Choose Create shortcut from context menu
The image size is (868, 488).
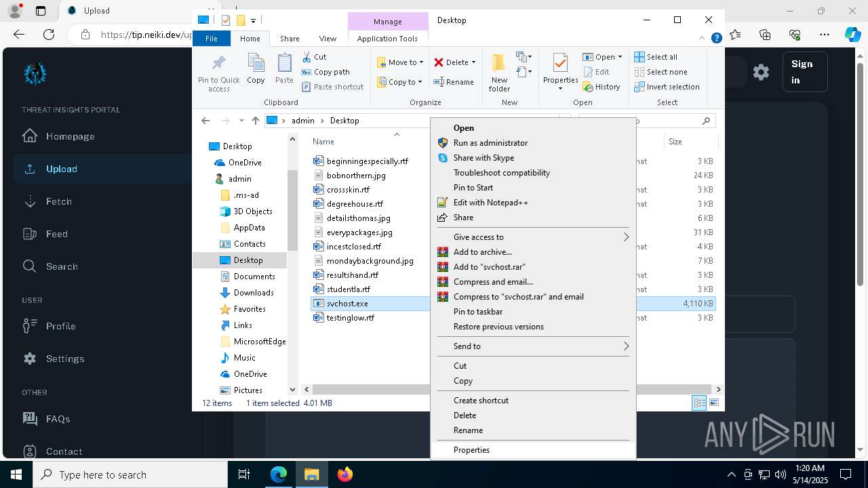pyautogui.click(x=533, y=401)
